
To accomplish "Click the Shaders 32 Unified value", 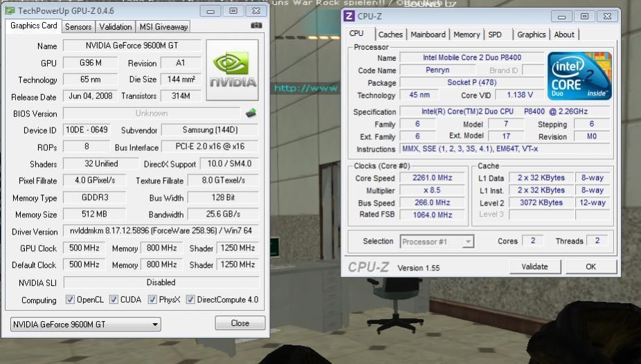I will [x=101, y=164].
